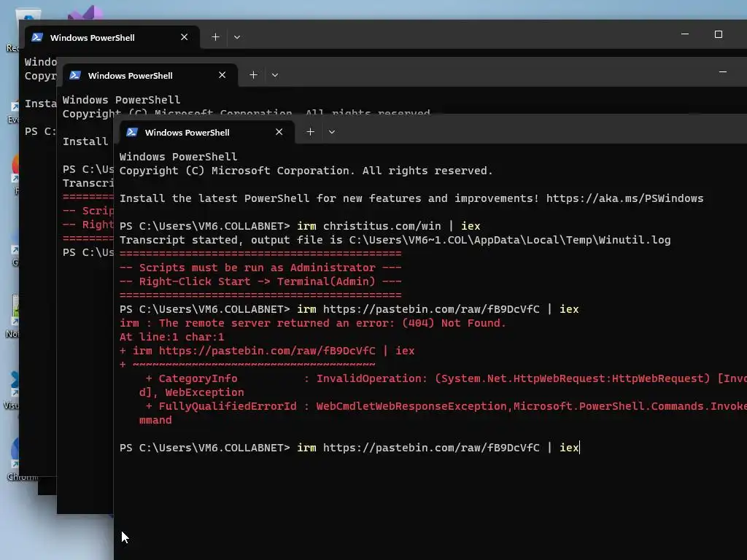Image resolution: width=747 pixels, height=560 pixels.
Task: Select the front Windows PowerShell tab
Action: [x=206, y=132]
